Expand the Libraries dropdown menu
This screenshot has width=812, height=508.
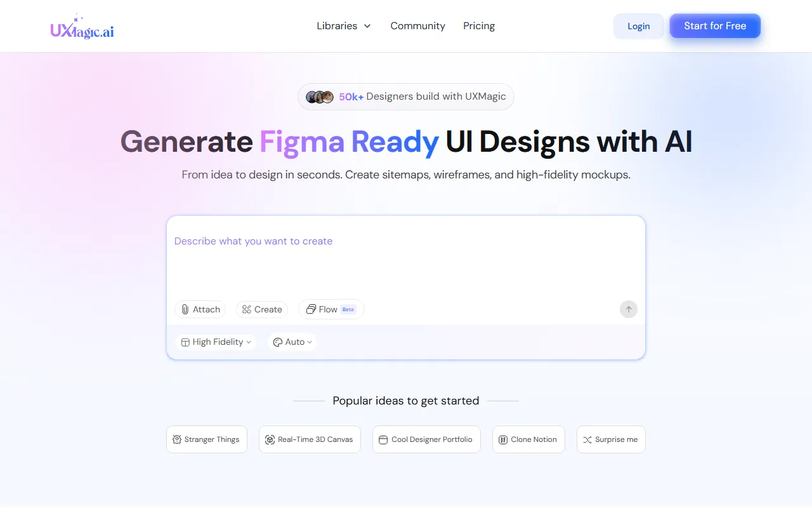[x=344, y=26]
